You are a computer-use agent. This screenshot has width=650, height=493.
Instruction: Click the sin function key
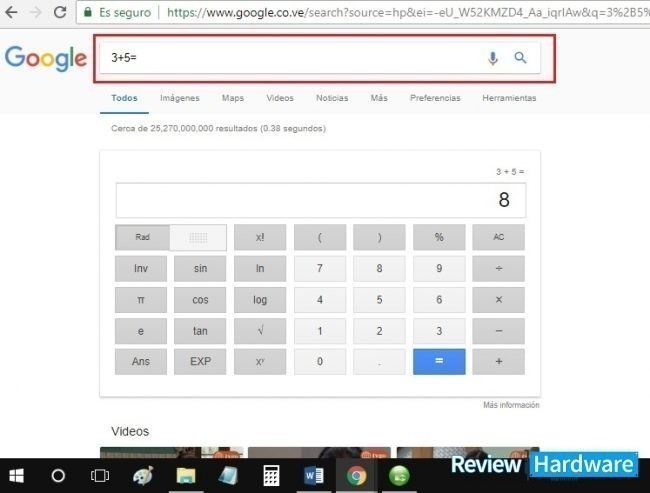(200, 269)
